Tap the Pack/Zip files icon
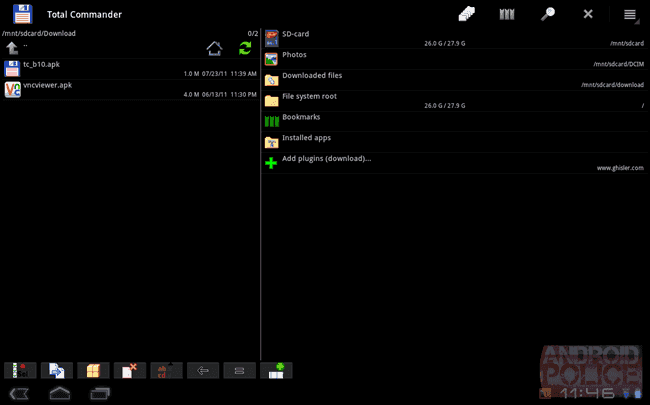Screen dimensions: 650x405 (x=93, y=370)
